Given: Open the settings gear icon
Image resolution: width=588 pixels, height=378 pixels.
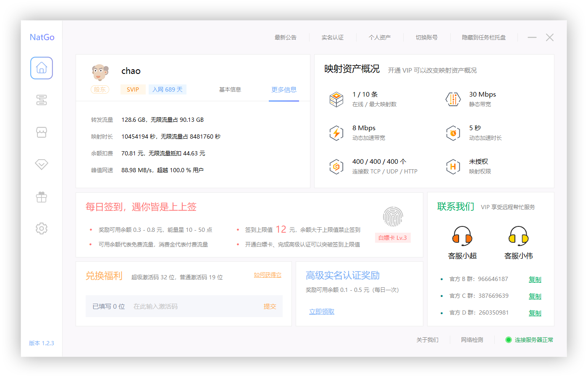Looking at the screenshot, I should click(41, 228).
